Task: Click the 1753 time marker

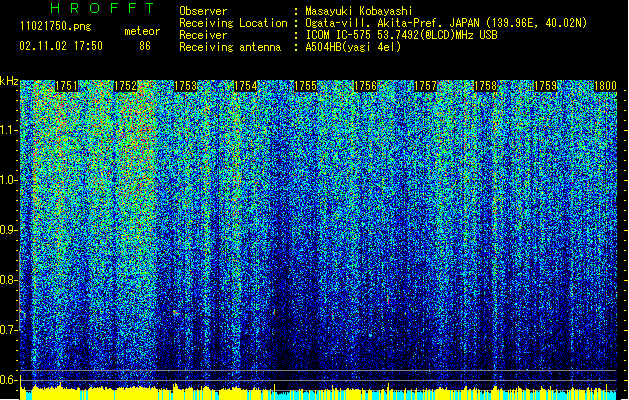Action: point(186,86)
